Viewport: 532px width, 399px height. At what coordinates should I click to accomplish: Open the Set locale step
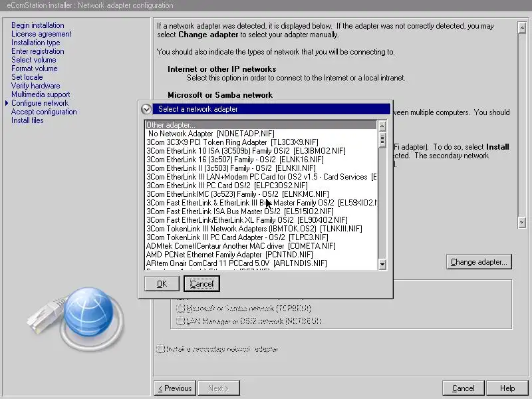27,77
